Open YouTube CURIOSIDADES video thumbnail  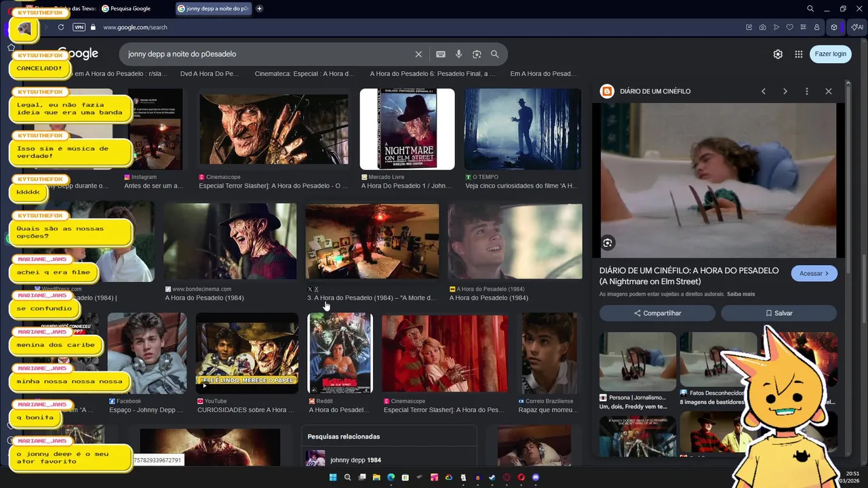click(247, 353)
